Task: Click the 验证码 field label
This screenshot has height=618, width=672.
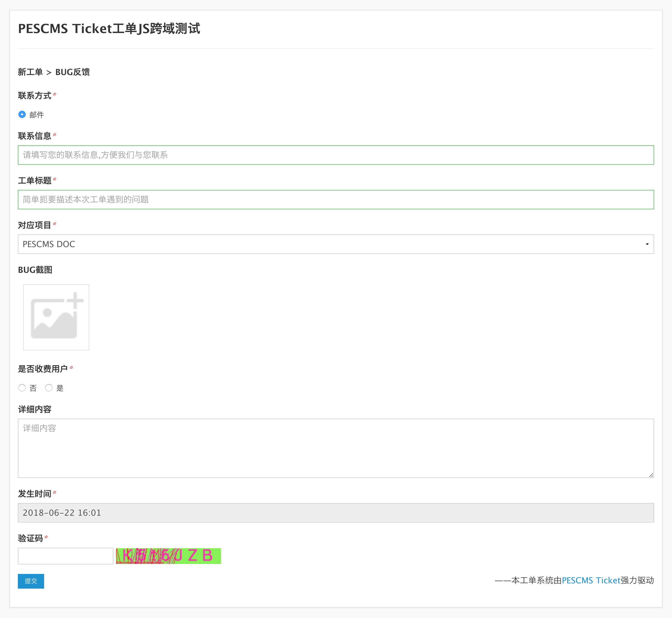Action: [30, 538]
